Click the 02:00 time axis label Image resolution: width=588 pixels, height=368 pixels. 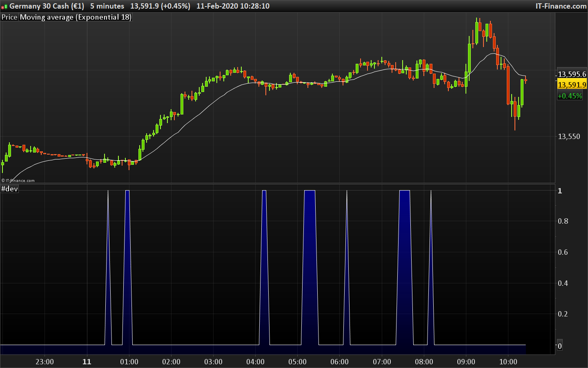171,362
